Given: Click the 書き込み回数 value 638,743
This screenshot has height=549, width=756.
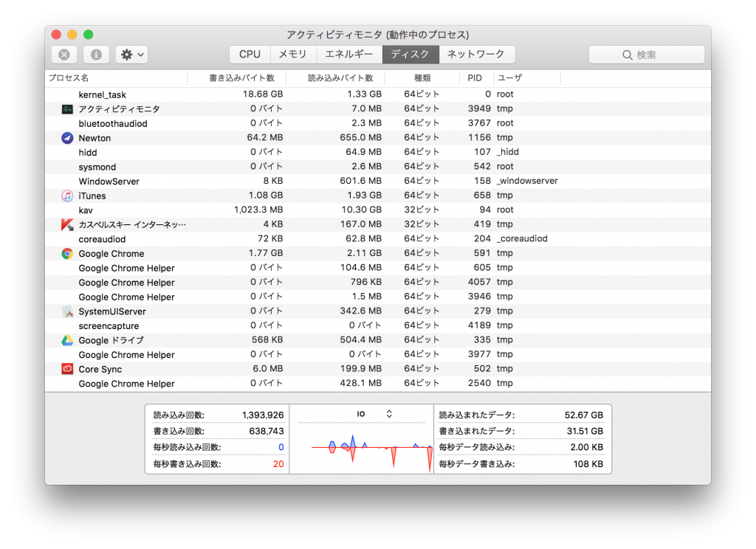Looking at the screenshot, I should coord(266,432).
